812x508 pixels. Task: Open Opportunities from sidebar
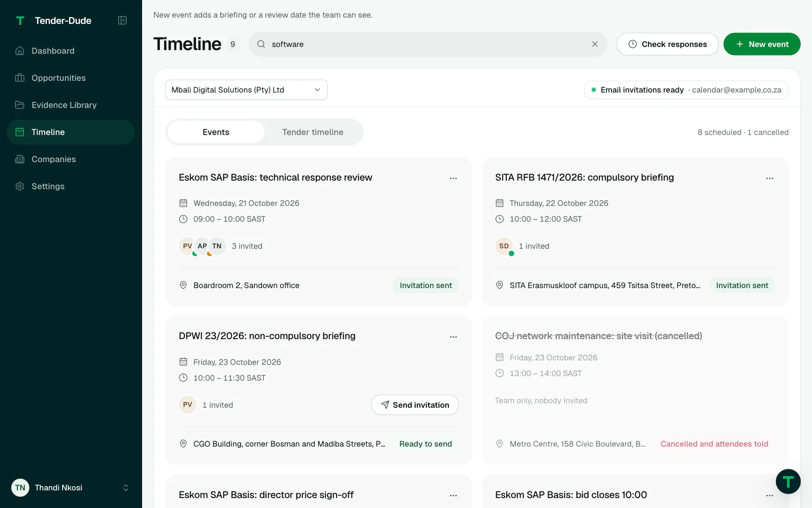[x=71, y=78]
